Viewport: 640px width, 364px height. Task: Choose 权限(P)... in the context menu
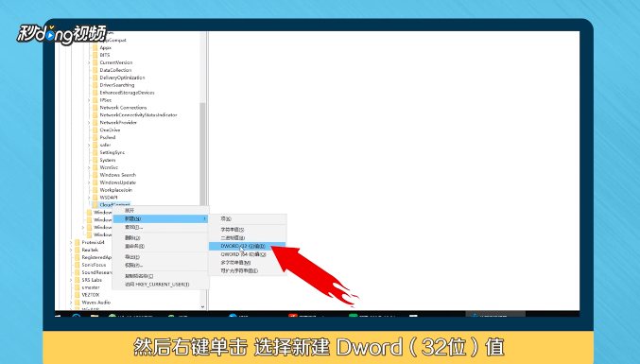pos(161,266)
